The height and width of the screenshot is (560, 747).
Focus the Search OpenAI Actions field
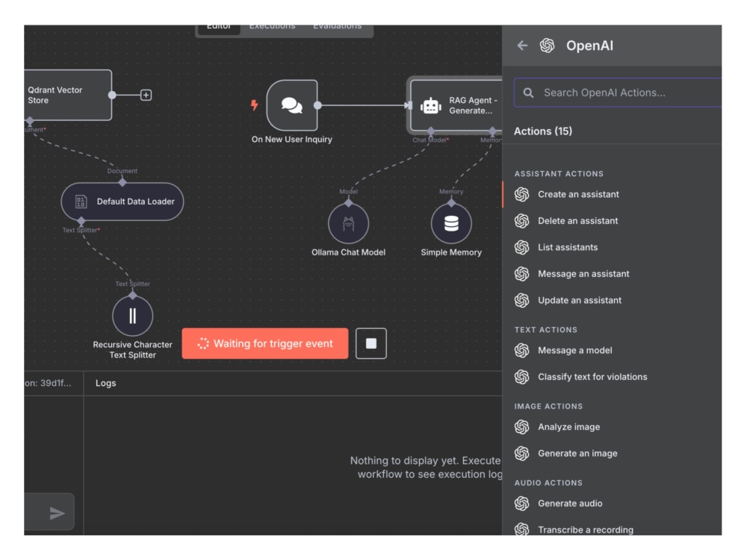tap(618, 93)
